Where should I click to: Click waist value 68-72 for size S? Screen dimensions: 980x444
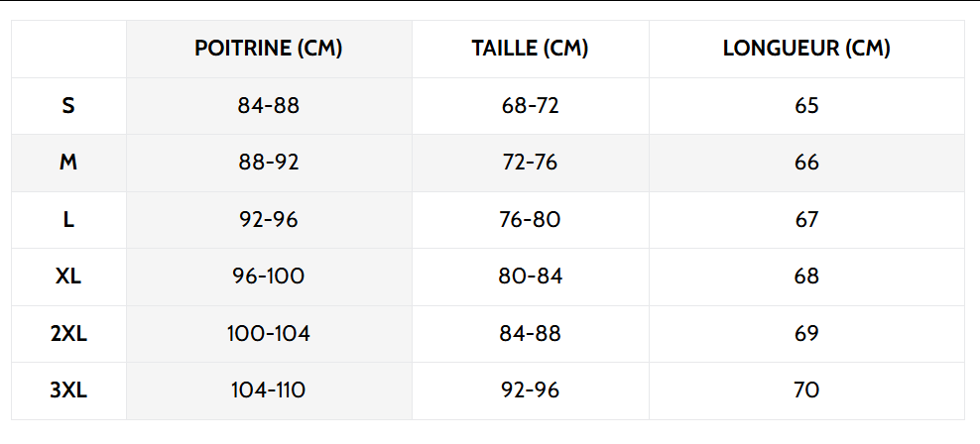pos(530,105)
